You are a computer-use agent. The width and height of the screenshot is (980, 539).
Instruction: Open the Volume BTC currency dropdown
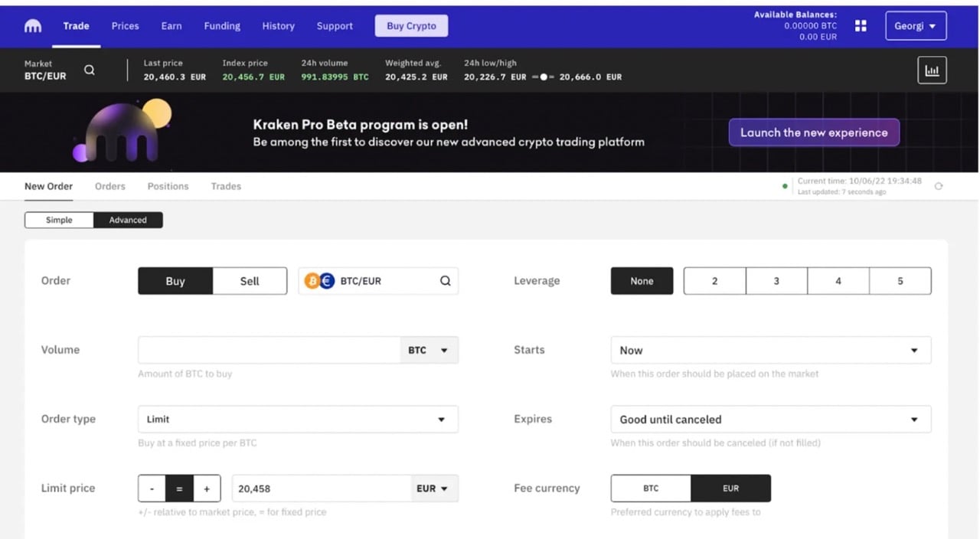[429, 350]
